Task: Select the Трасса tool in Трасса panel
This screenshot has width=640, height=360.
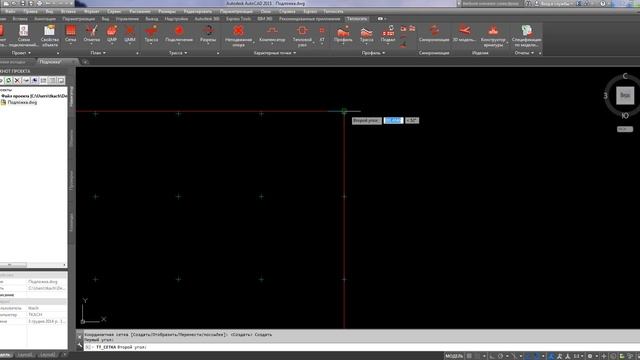Action: click(x=151, y=34)
